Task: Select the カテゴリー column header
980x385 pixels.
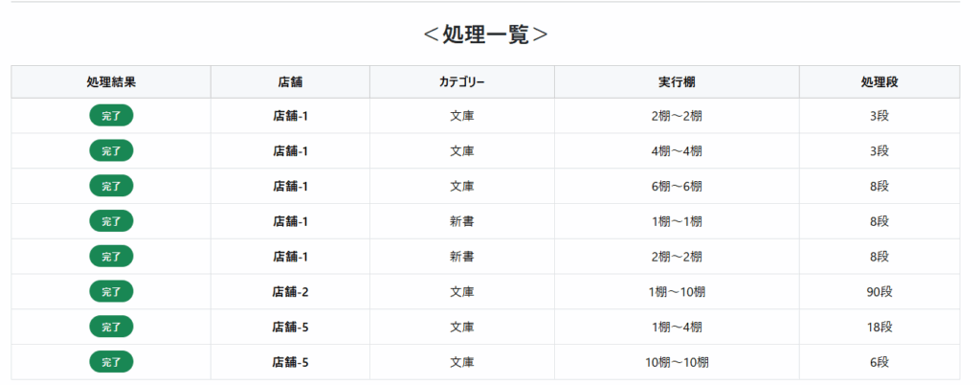Action: [x=462, y=82]
